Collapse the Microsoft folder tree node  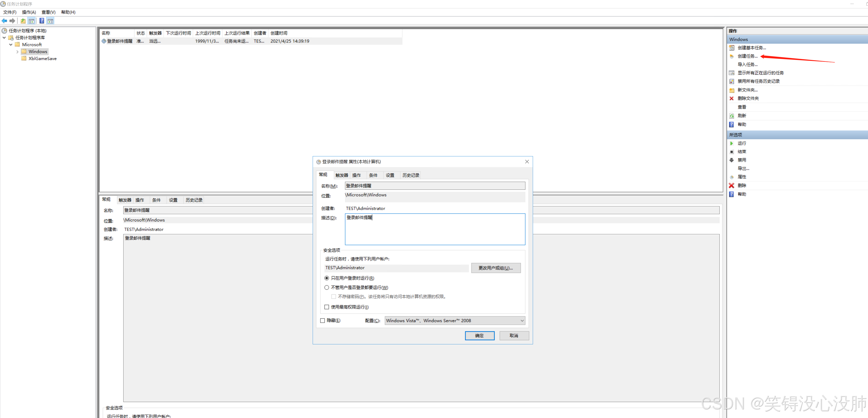point(11,45)
